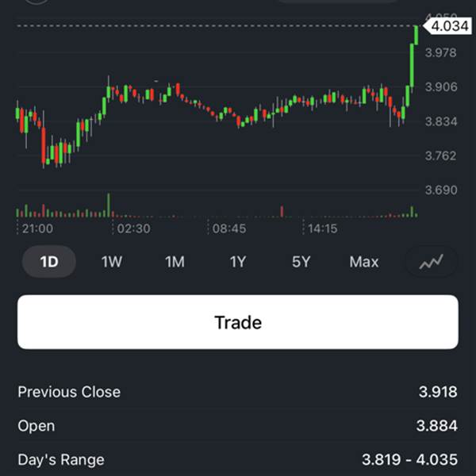476x476 pixels.
Task: Show the 1Y chart range
Action: pos(238,262)
